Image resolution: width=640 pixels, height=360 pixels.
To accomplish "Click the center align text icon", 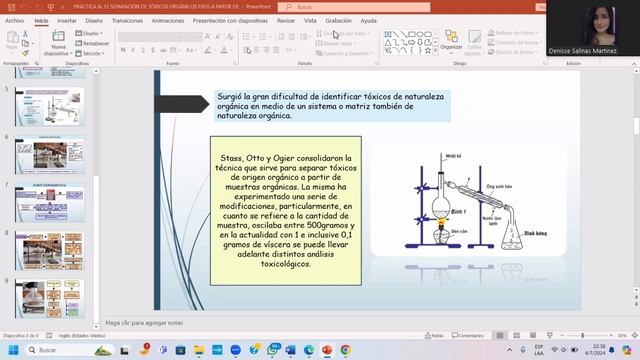I will tap(257, 50).
